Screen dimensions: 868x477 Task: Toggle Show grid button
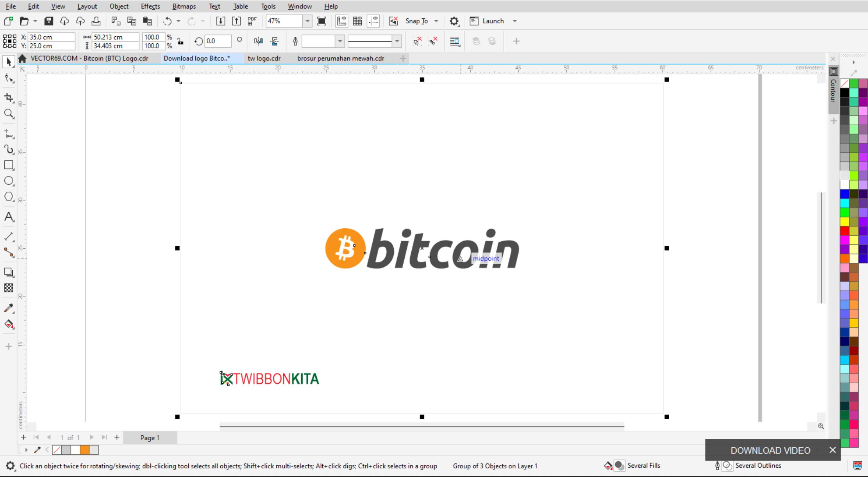[357, 21]
